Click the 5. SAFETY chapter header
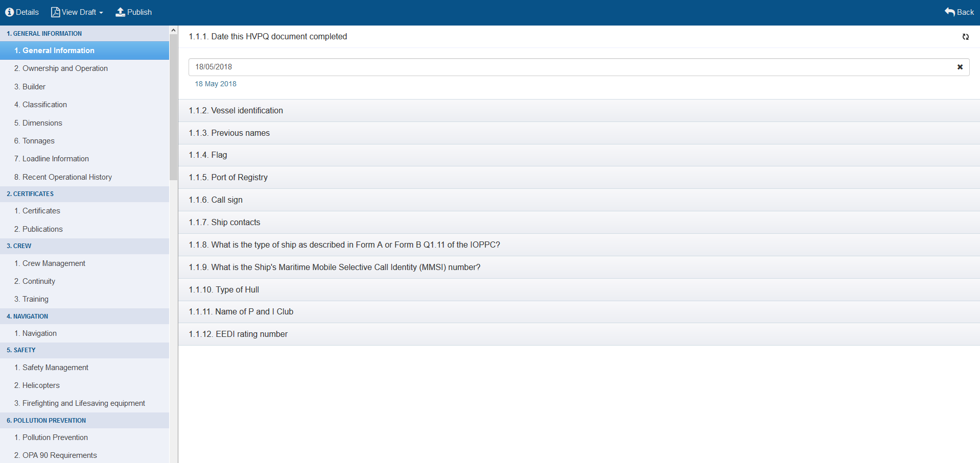 [x=84, y=350]
